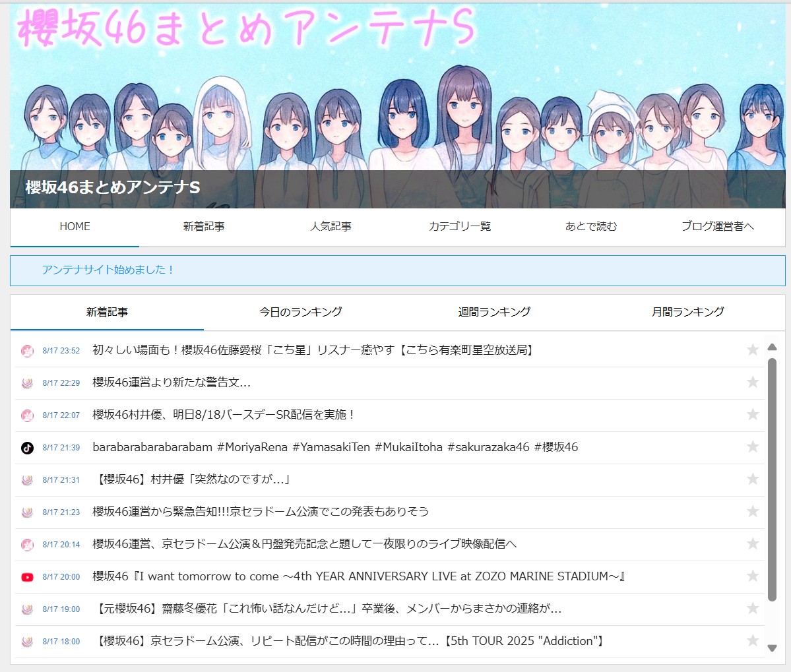Open ブログ運営者へ in the navigation bar
791x672 pixels.
pos(718,227)
